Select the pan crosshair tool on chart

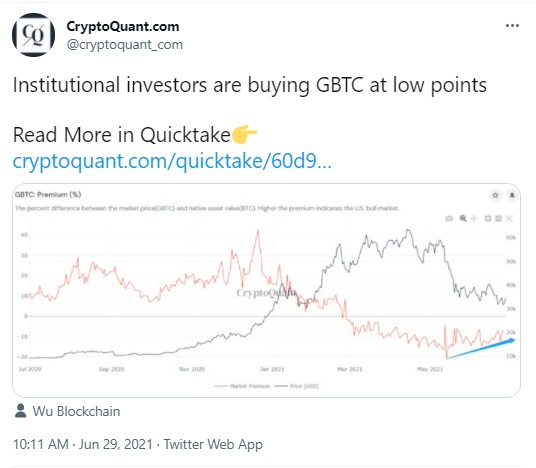474,218
